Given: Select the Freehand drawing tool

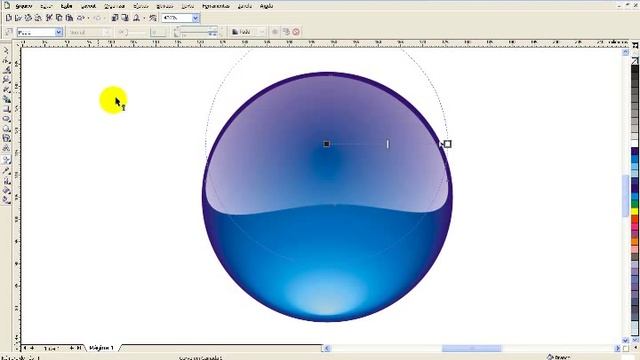Looking at the screenshot, I should (6, 89).
